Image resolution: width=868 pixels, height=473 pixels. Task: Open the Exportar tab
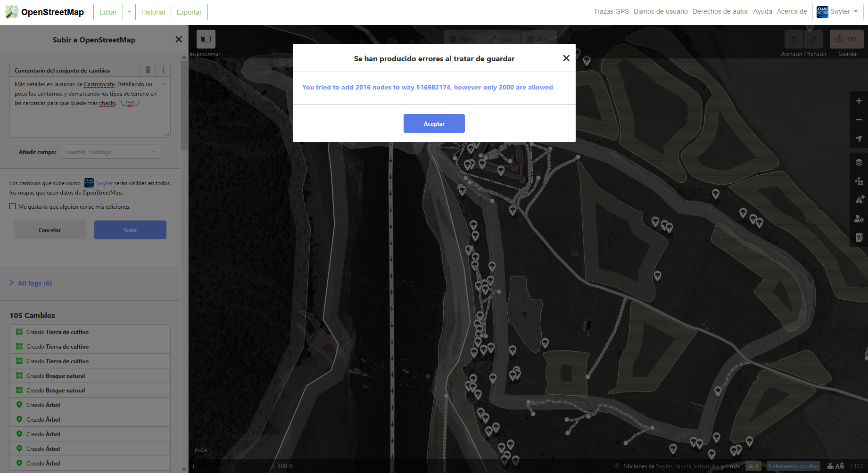[189, 12]
